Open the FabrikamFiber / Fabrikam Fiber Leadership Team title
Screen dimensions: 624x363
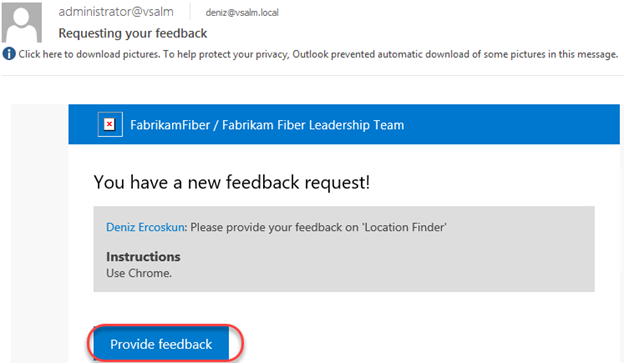tap(267, 125)
